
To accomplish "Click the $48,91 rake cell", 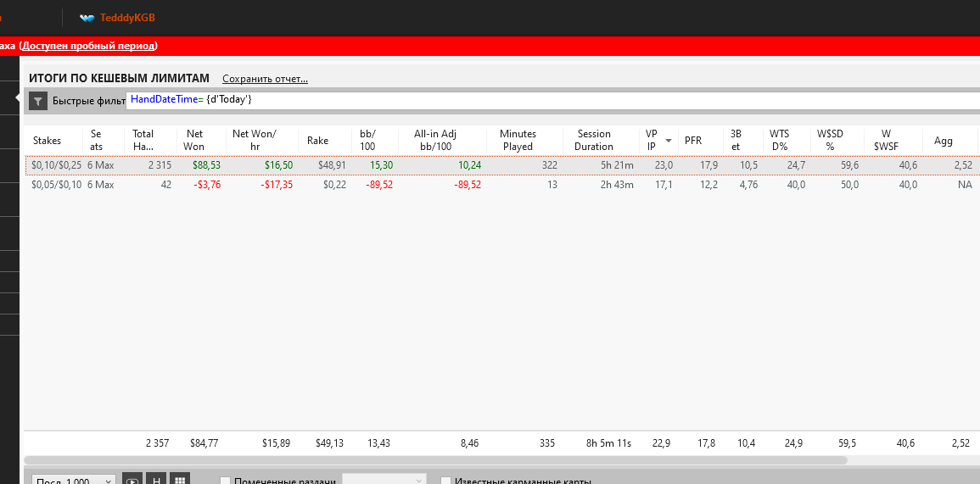I will point(330,165).
